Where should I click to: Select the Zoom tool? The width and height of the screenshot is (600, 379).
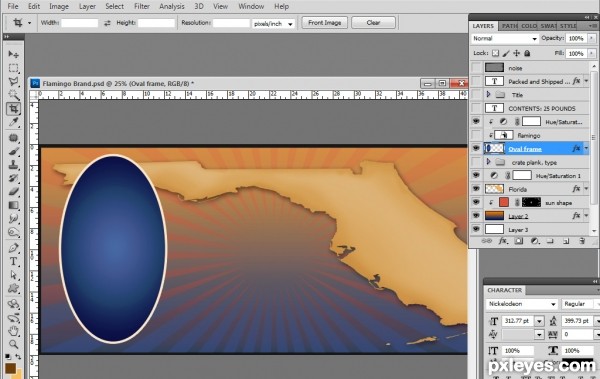tap(13, 344)
